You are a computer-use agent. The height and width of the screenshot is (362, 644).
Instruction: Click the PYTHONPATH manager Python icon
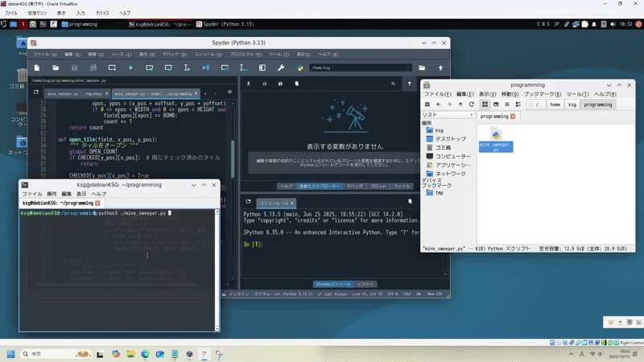pos(299,68)
